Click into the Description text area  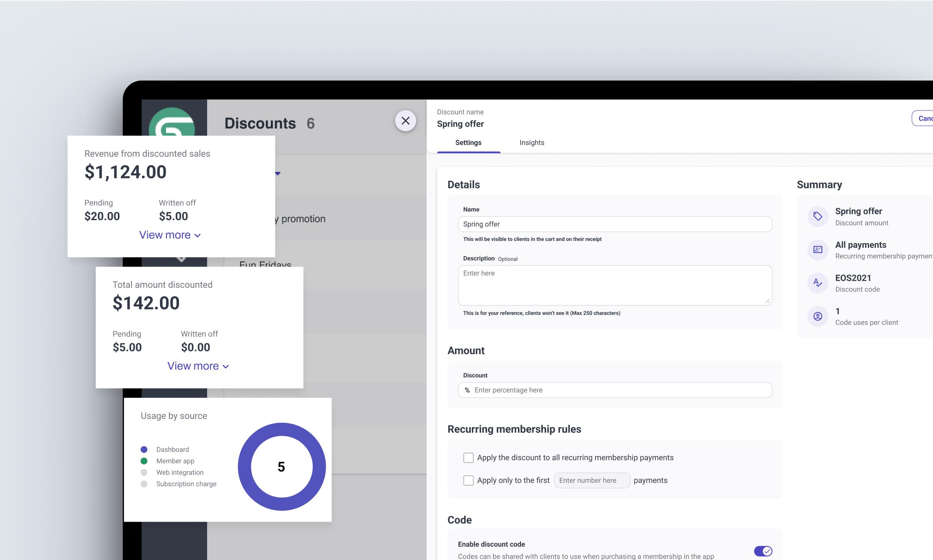pyautogui.click(x=615, y=285)
